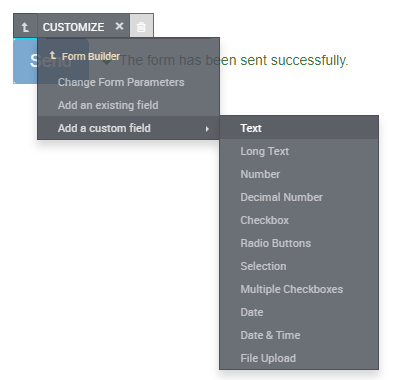The height and width of the screenshot is (380, 394).
Task: Expand the Add a custom field submenu arrow
Action: 207,129
